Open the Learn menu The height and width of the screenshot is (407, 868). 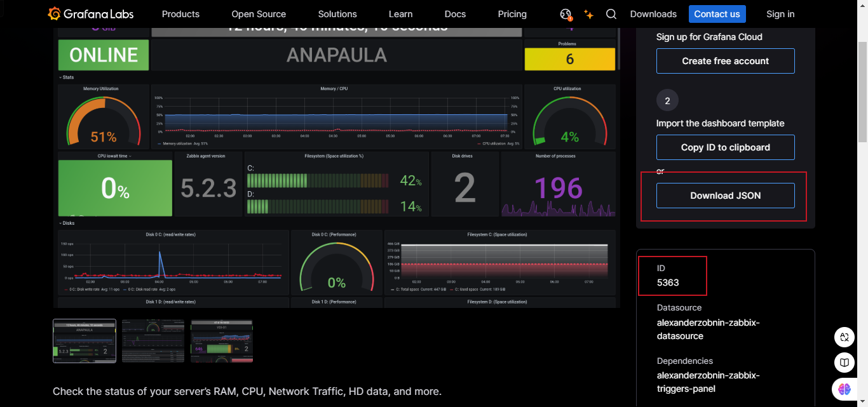click(x=400, y=14)
